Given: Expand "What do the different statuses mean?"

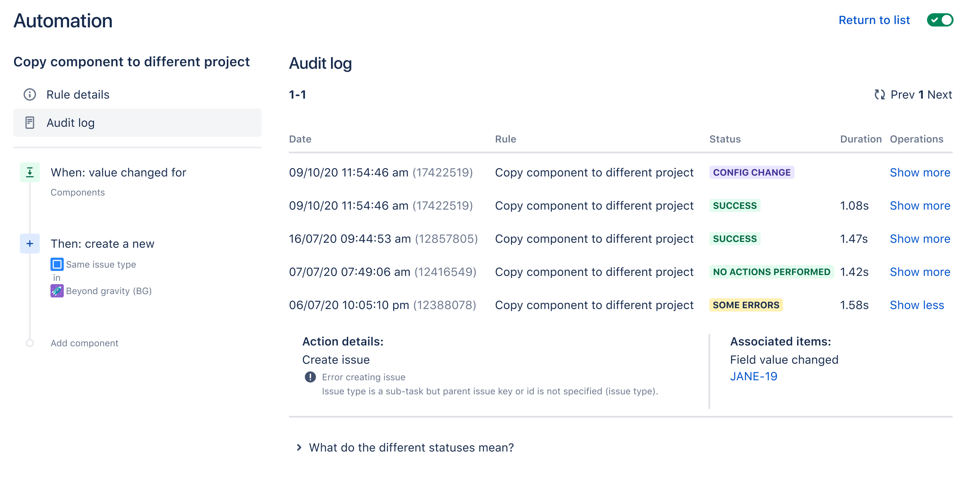Looking at the screenshot, I should 410,447.
